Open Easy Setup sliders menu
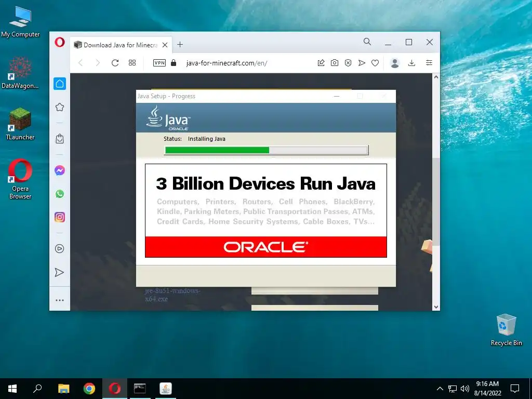 429,63
